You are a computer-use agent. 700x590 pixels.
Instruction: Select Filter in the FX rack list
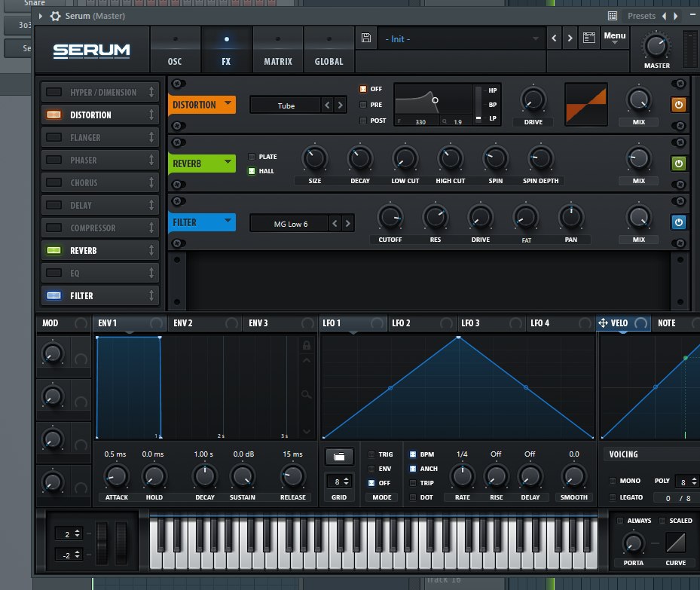(100, 295)
